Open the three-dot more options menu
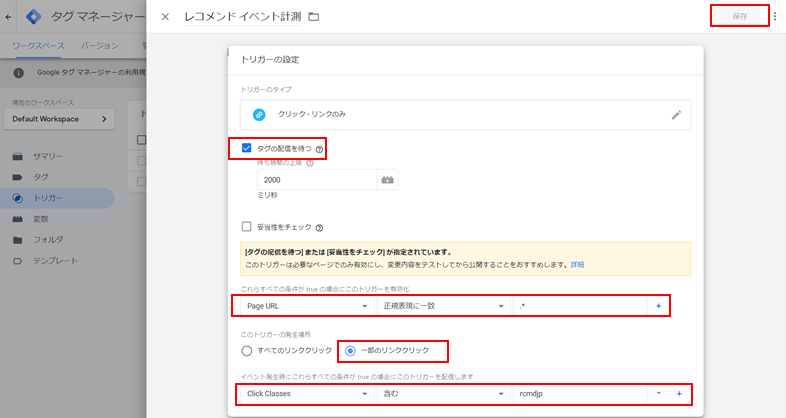Screen dimensions: 786x418 [x=775, y=17]
